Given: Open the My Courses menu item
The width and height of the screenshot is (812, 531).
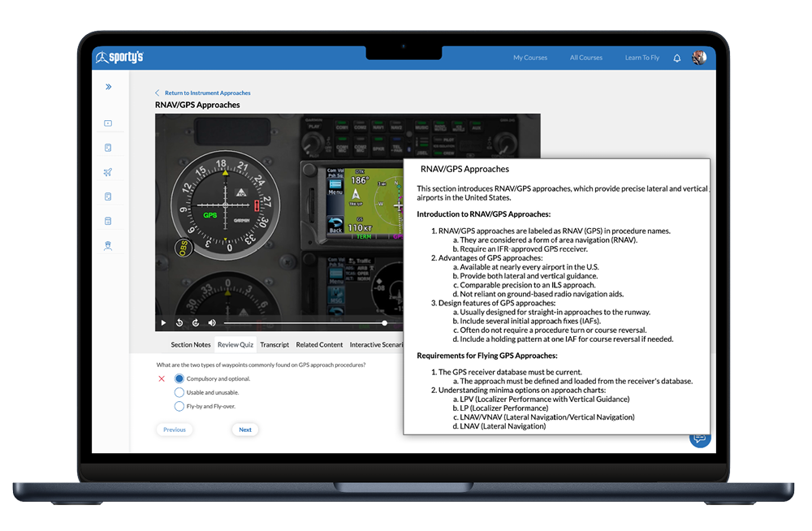Looking at the screenshot, I should tap(530, 58).
